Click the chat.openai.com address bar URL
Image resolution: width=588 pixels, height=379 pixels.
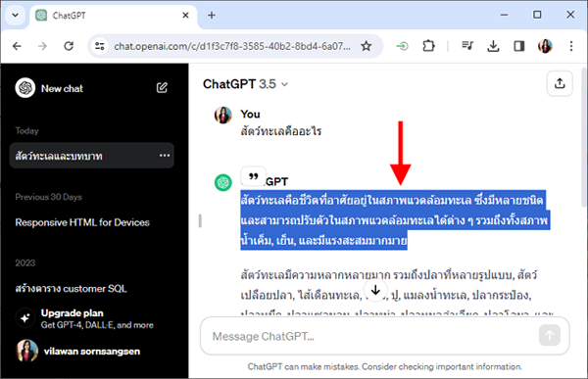(232, 46)
